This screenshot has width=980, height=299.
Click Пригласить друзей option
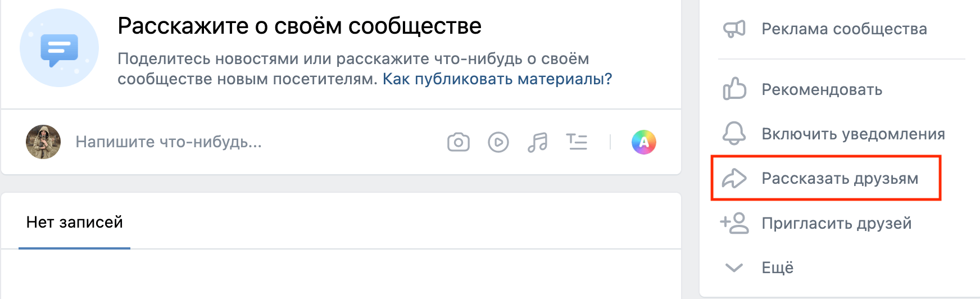(x=836, y=223)
